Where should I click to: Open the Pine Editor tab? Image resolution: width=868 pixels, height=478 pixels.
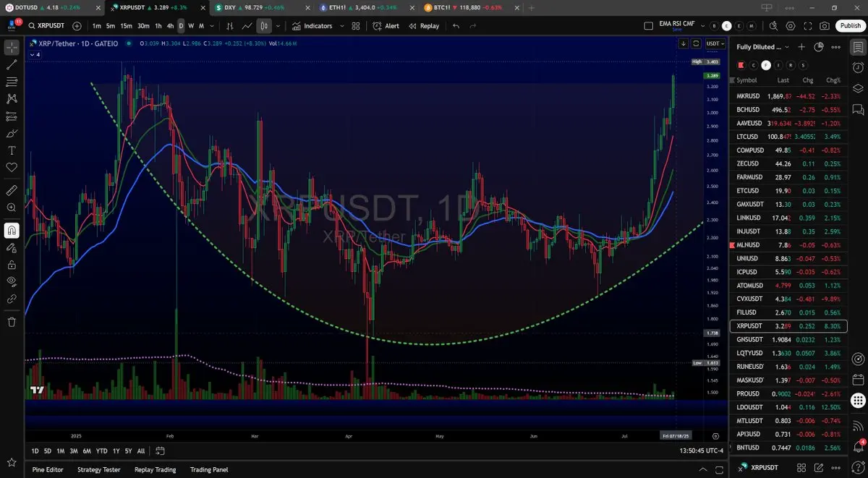click(x=48, y=469)
